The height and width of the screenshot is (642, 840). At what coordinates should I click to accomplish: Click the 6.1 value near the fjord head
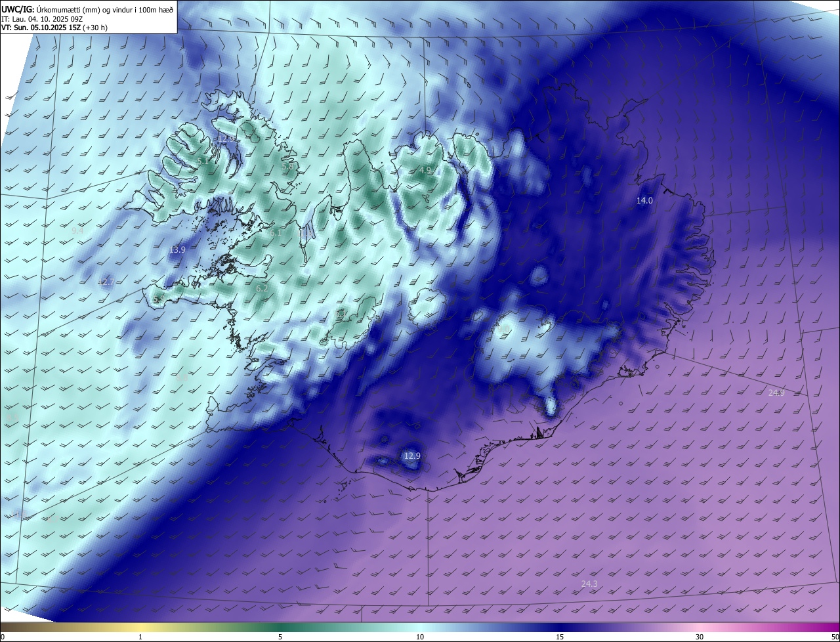click(274, 233)
